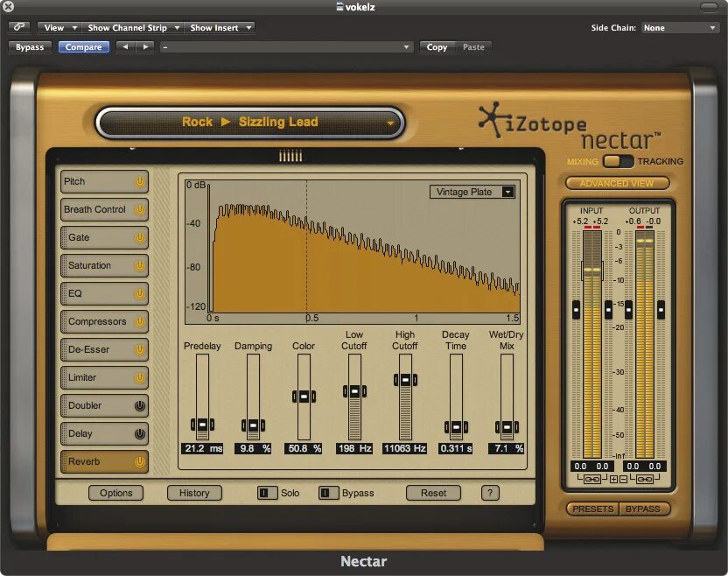Select the Breath Control module
This screenshot has width=728, height=576.
tap(104, 209)
